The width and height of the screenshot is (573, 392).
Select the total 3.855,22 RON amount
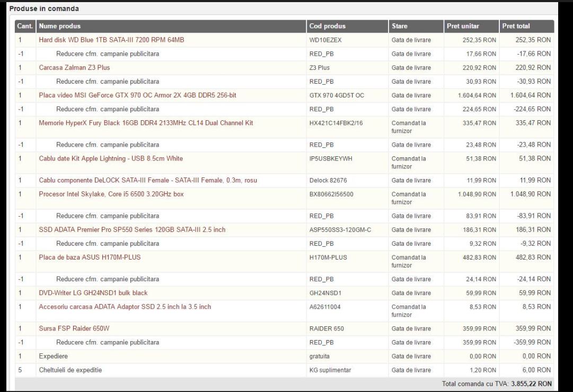pyautogui.click(x=531, y=384)
